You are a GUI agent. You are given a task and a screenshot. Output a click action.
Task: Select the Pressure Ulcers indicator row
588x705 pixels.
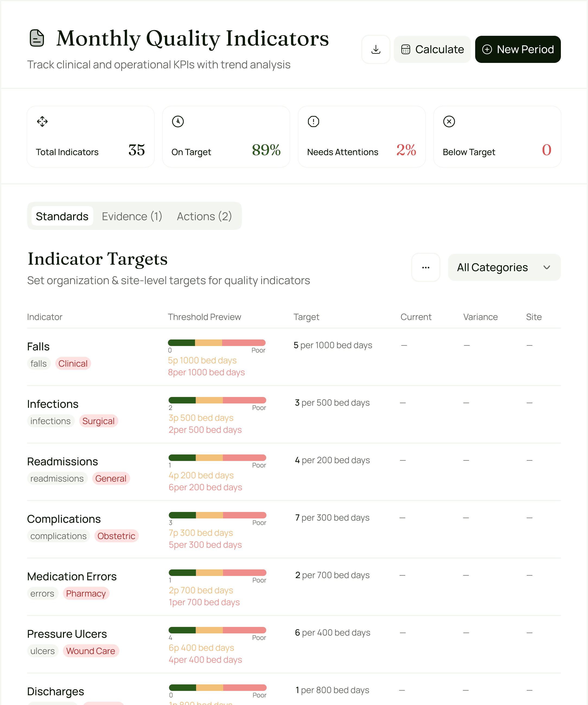[67, 634]
